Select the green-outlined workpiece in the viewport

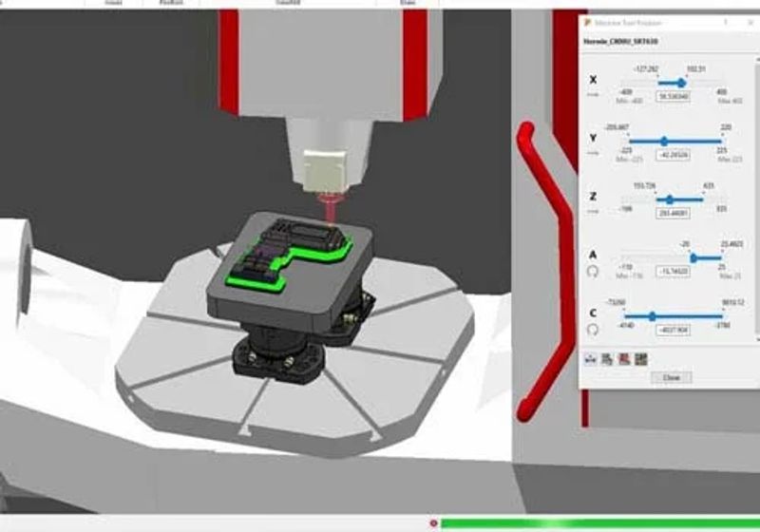click(290, 257)
